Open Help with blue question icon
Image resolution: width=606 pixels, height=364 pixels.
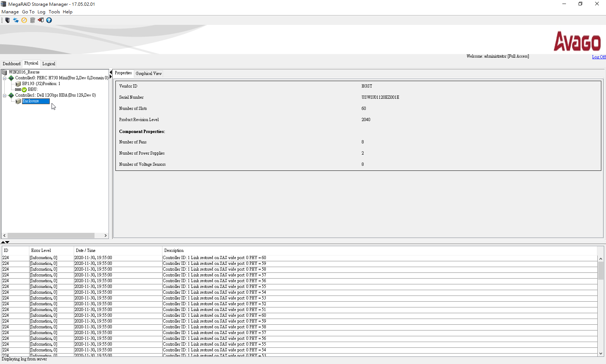tap(49, 20)
